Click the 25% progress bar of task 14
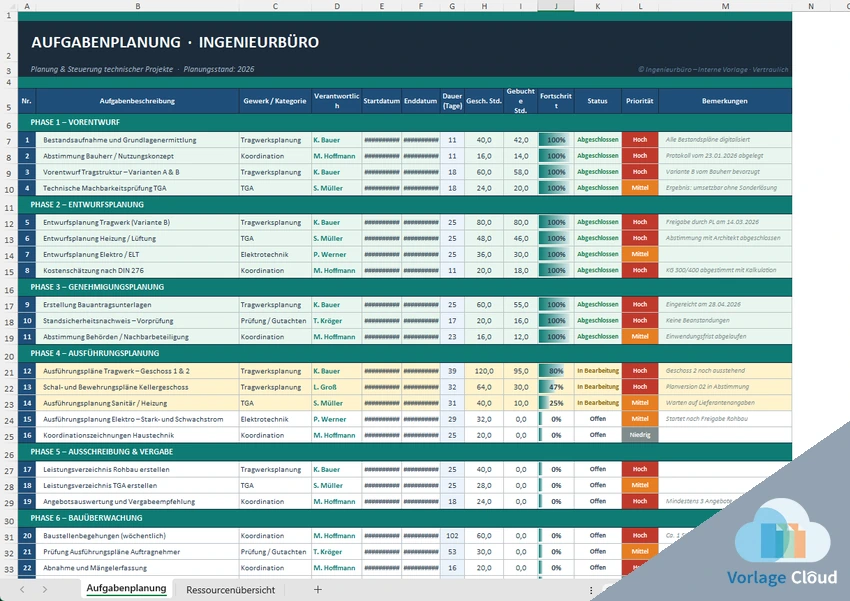The height and width of the screenshot is (601, 850). pyautogui.click(x=556, y=403)
